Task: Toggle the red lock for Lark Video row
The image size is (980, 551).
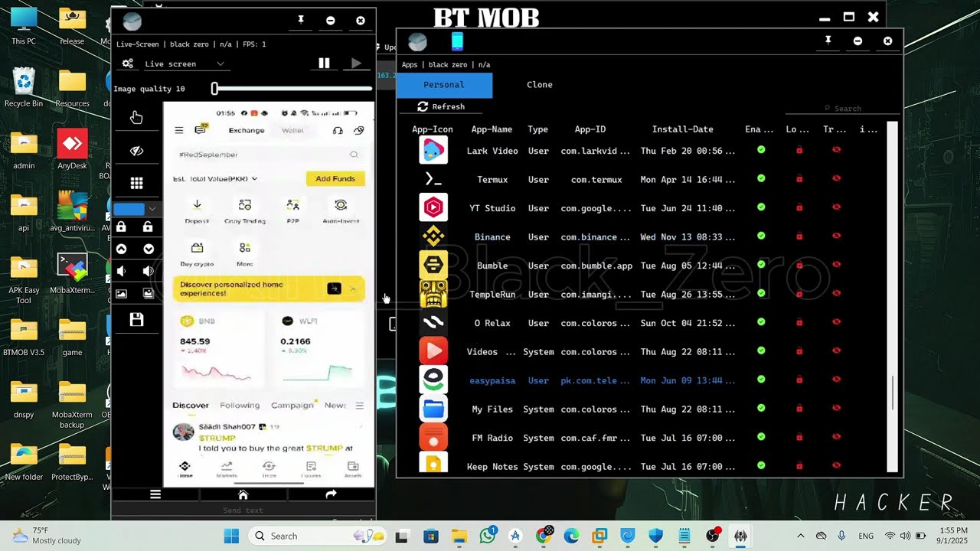Action: click(799, 150)
